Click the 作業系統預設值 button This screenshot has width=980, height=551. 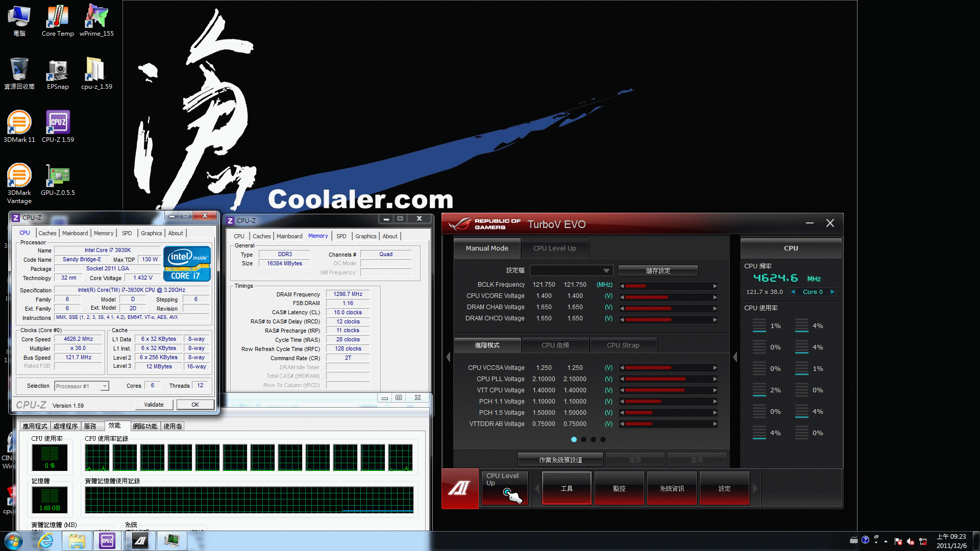pos(560,460)
